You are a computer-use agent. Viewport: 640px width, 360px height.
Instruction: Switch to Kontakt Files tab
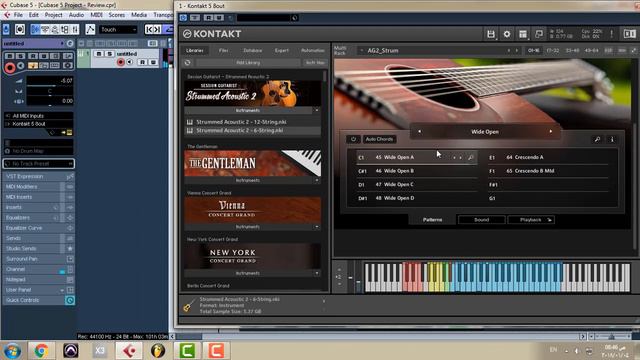[223, 51]
